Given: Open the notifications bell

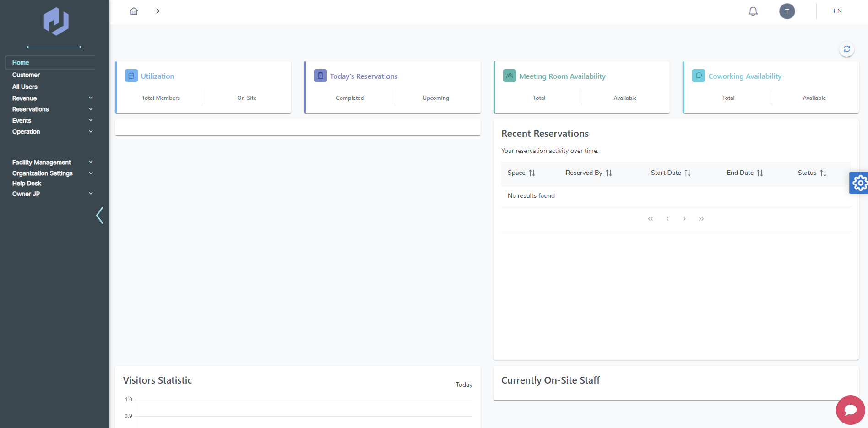Looking at the screenshot, I should 753,11.
